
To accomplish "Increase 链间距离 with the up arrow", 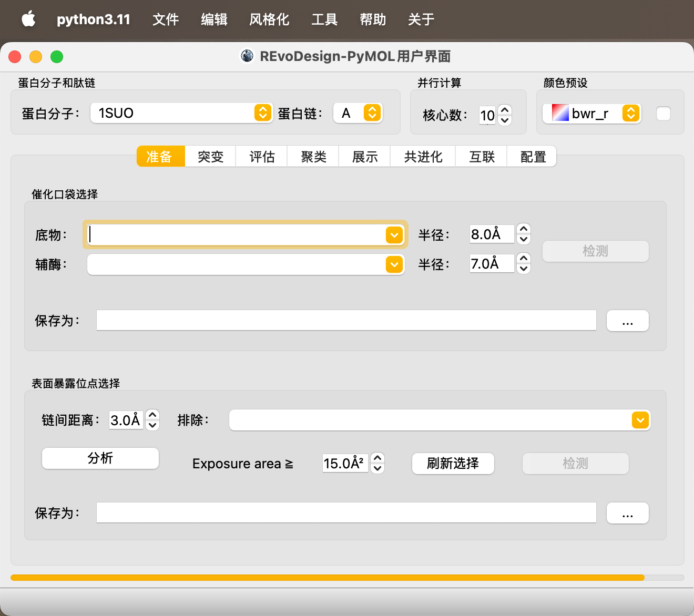I will [152, 415].
